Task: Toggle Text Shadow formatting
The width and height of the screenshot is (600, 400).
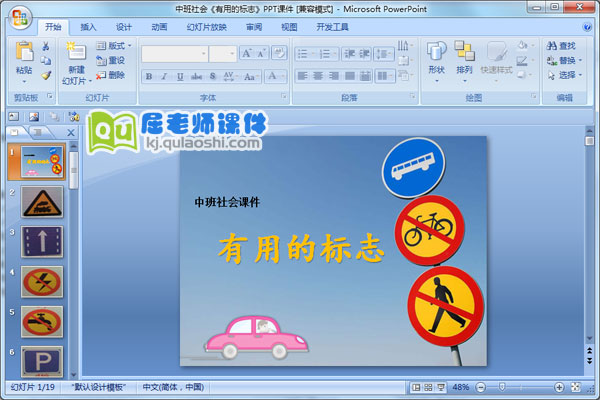Action: [x=213, y=76]
